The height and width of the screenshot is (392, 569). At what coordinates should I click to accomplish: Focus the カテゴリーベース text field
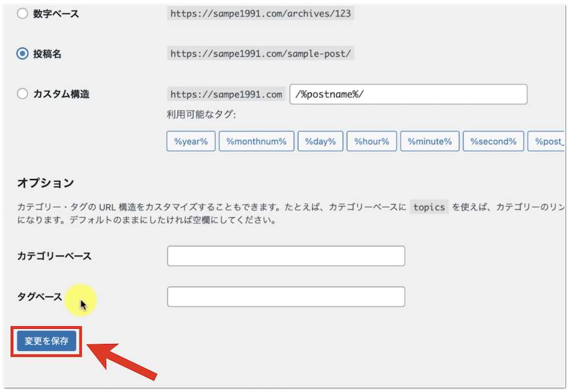[x=286, y=256]
